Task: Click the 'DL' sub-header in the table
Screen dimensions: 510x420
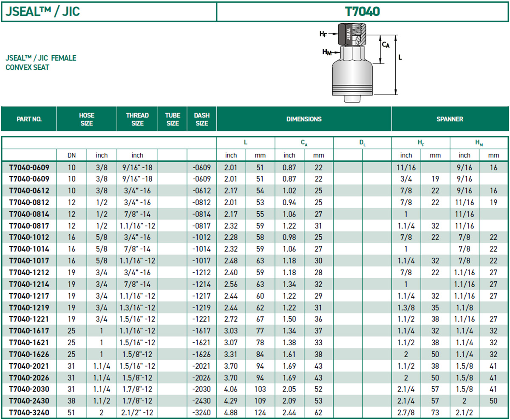Action: 362,144
